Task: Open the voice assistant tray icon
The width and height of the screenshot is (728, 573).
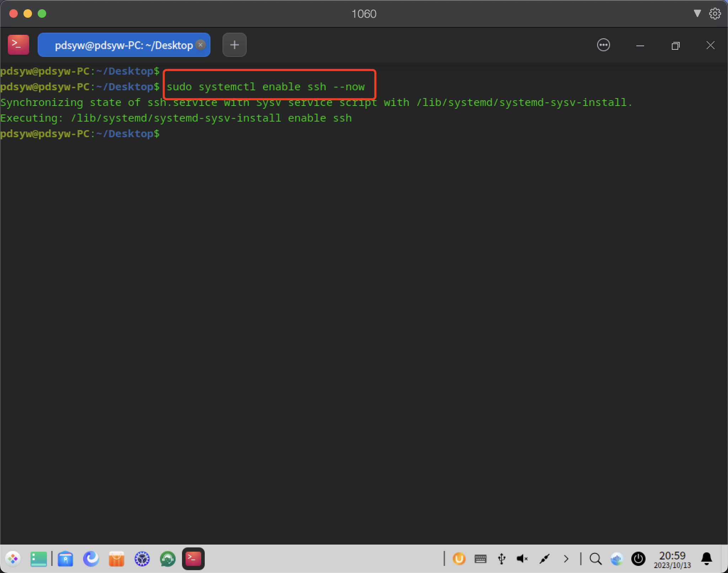Action: point(617,559)
